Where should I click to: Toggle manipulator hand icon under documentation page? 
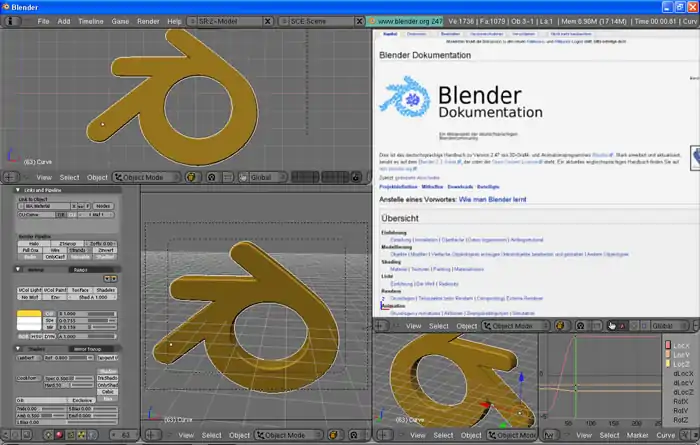click(611, 326)
